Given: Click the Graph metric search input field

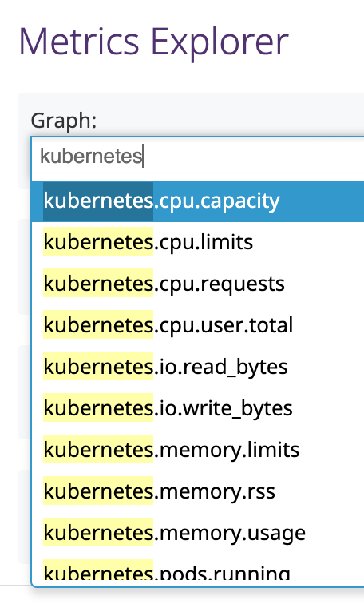Looking at the screenshot, I should [x=198, y=157].
